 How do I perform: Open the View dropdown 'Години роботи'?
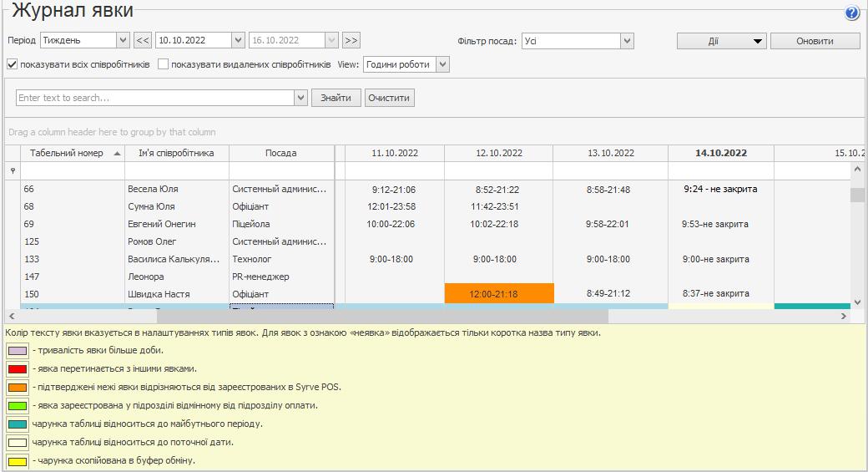(x=442, y=64)
